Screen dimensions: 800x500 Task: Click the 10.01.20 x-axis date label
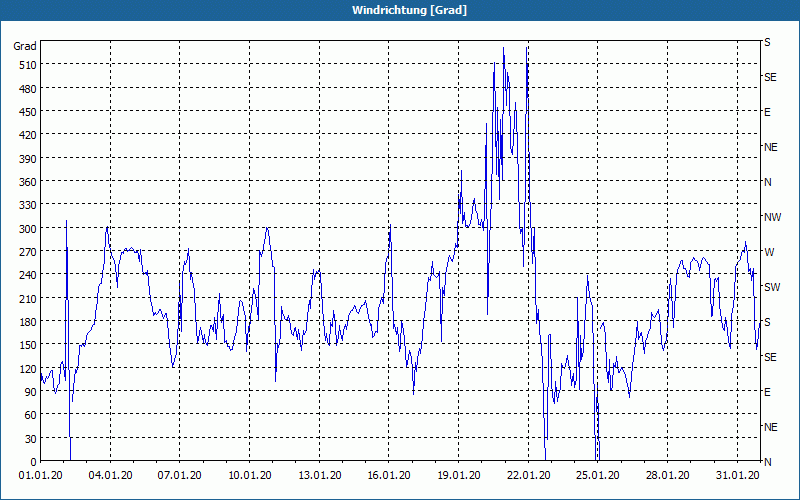[x=249, y=476]
